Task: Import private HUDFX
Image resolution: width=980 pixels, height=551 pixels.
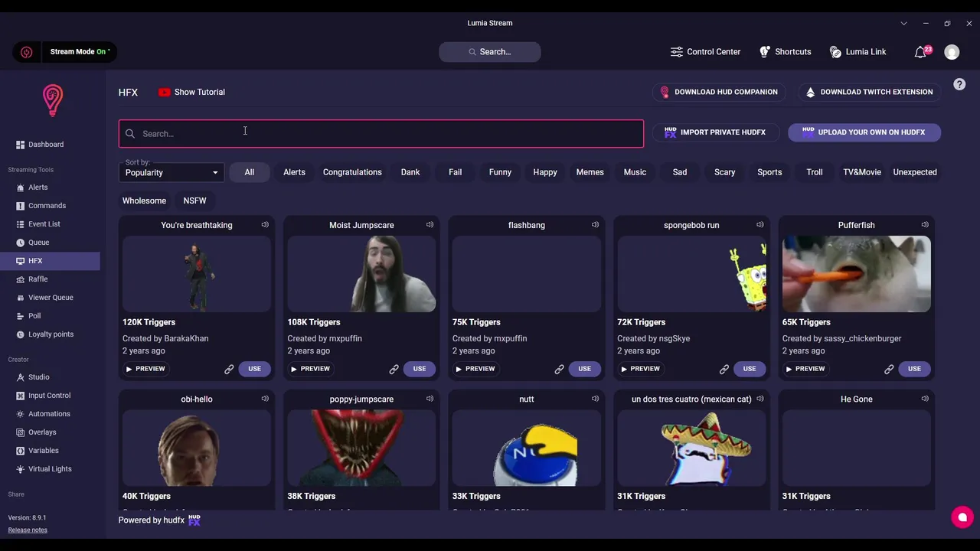Action: point(715,132)
